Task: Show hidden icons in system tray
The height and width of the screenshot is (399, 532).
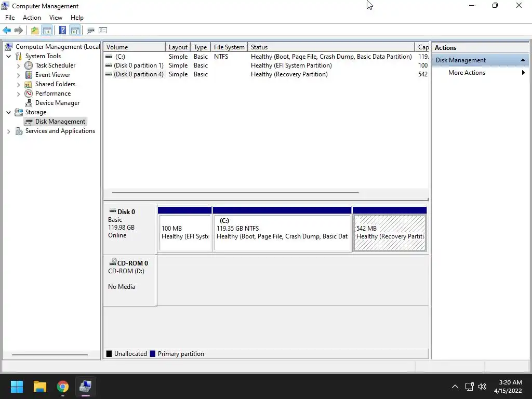Action: [x=455, y=387]
